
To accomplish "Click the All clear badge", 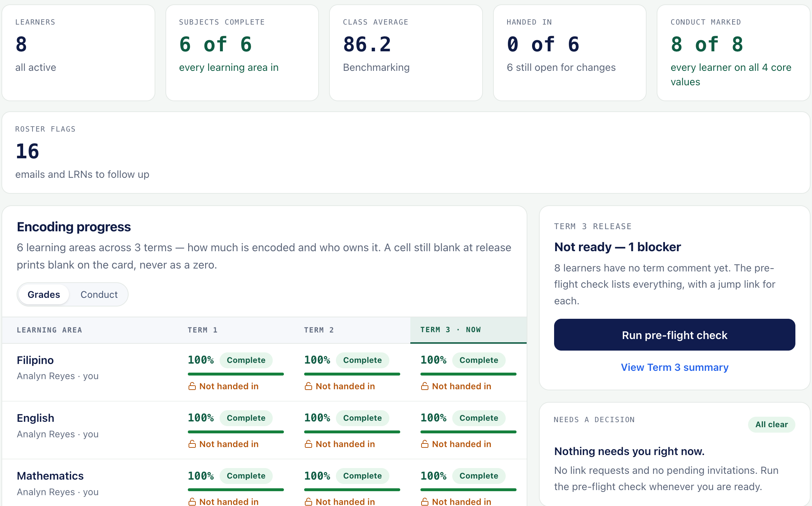I will (x=772, y=424).
